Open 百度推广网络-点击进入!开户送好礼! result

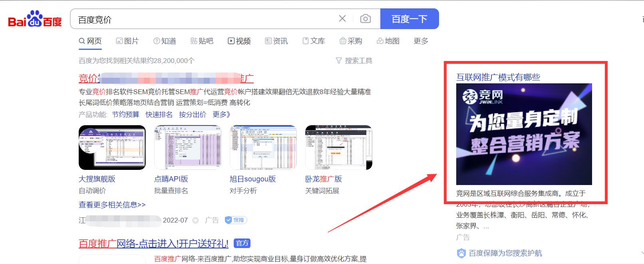(154, 243)
